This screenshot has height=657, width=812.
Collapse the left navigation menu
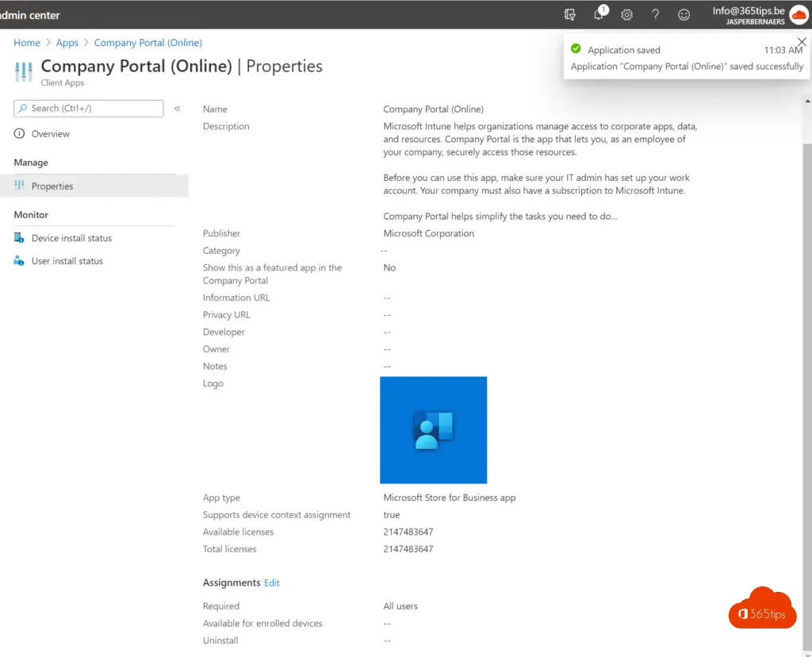click(177, 108)
